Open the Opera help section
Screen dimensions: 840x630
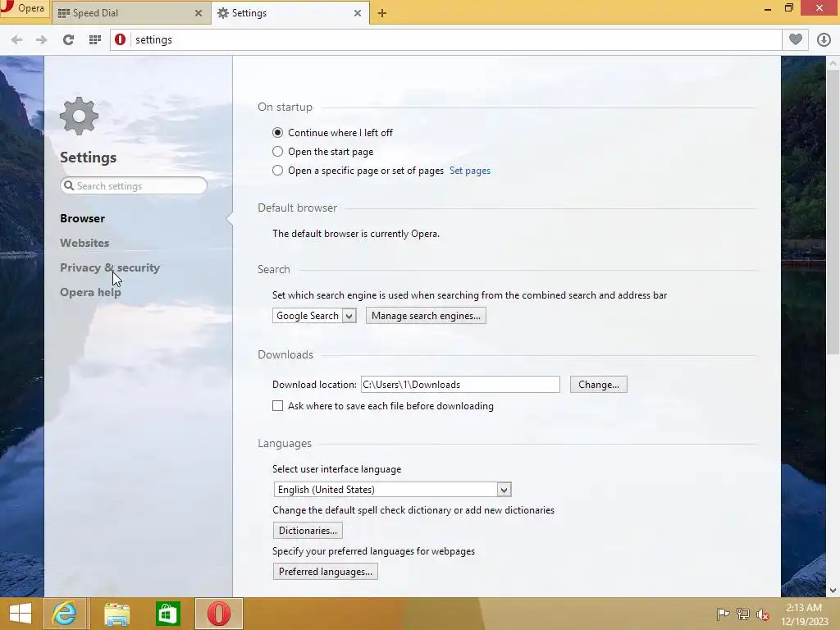(x=90, y=292)
